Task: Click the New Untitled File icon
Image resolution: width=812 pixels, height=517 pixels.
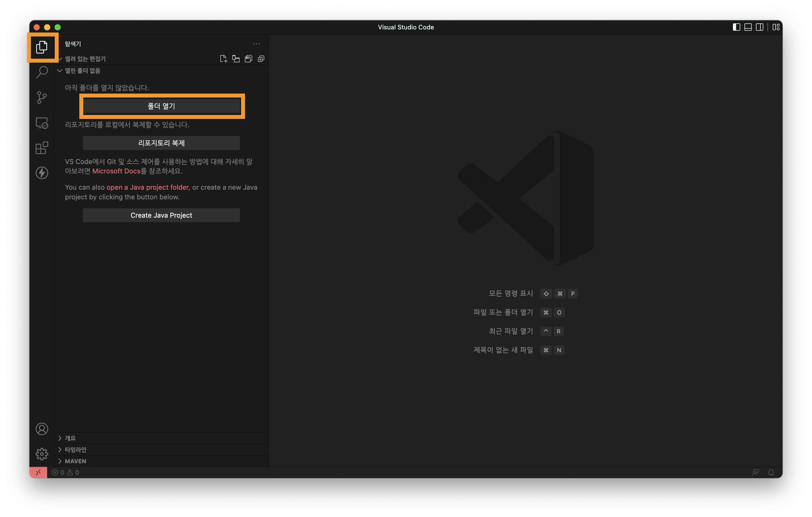Action: click(223, 59)
